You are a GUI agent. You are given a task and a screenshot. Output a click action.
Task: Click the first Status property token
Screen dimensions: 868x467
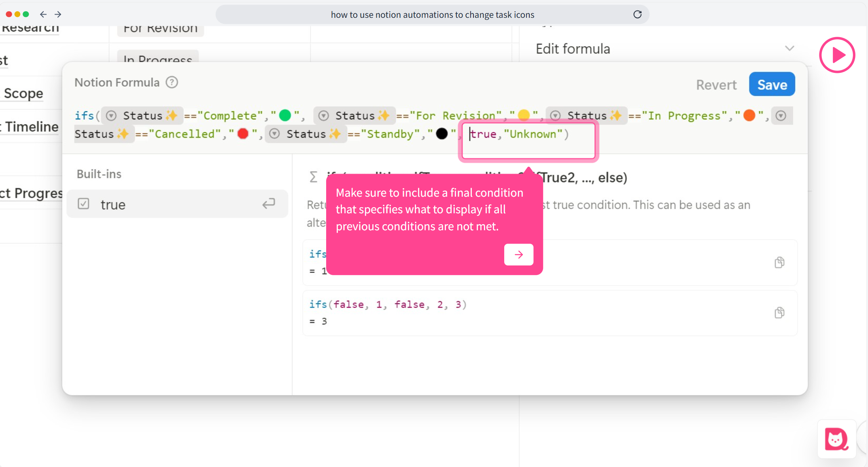point(142,115)
